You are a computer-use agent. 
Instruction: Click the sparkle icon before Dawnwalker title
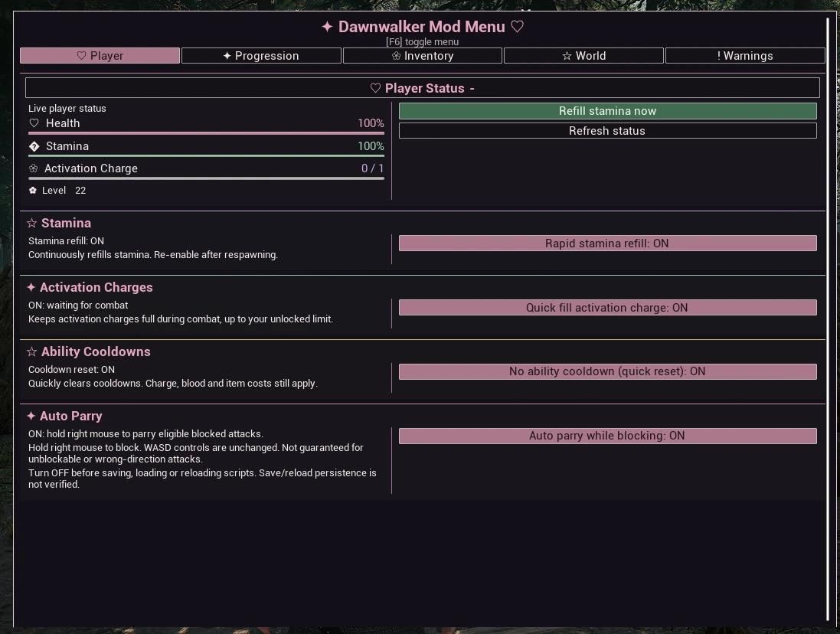click(327, 26)
